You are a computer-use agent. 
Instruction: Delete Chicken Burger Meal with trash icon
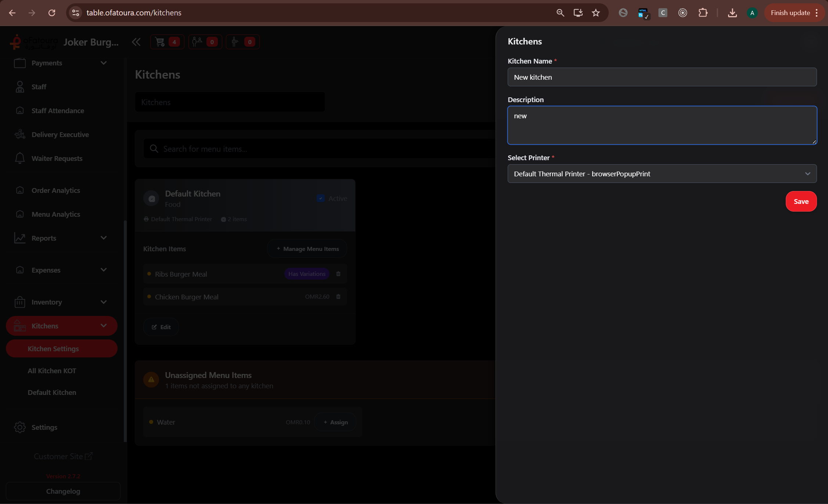click(338, 297)
